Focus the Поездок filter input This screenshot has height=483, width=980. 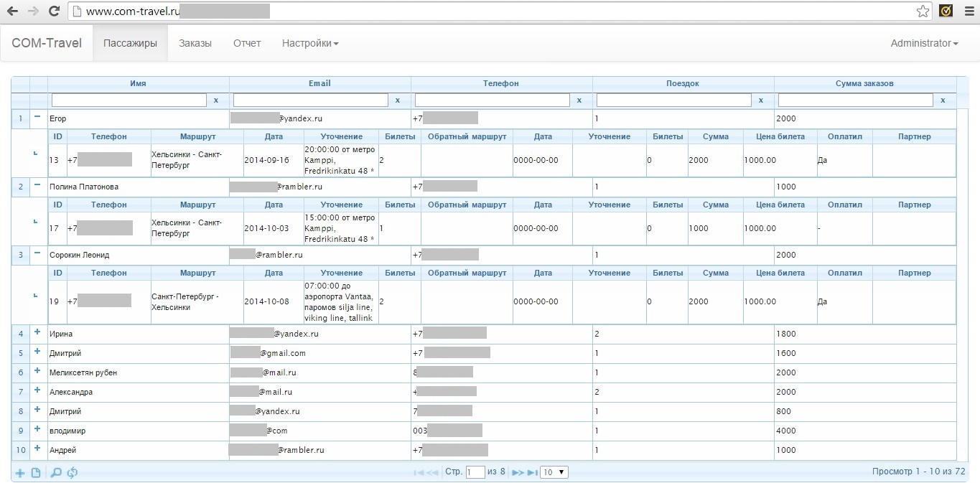pyautogui.click(x=674, y=100)
